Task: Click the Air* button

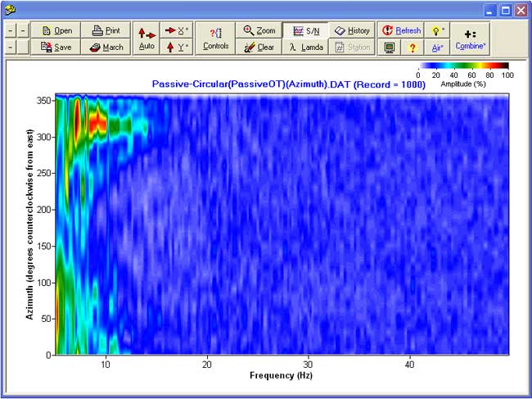Action: click(437, 47)
